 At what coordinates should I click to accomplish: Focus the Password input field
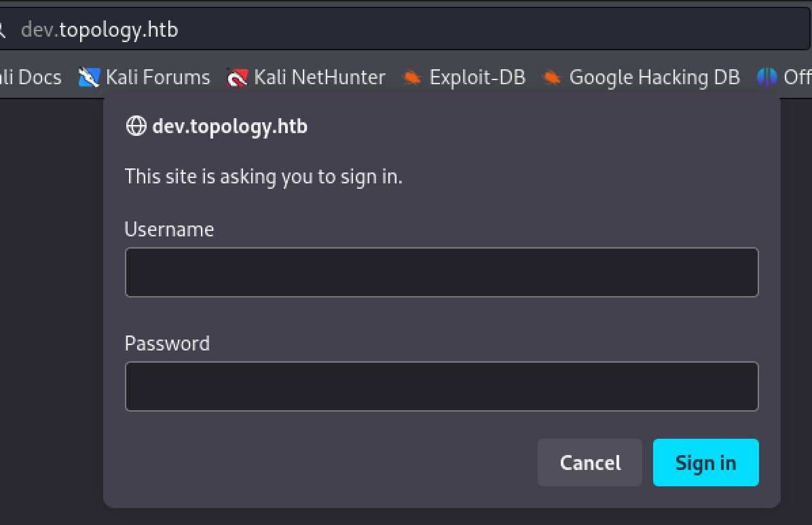click(441, 386)
